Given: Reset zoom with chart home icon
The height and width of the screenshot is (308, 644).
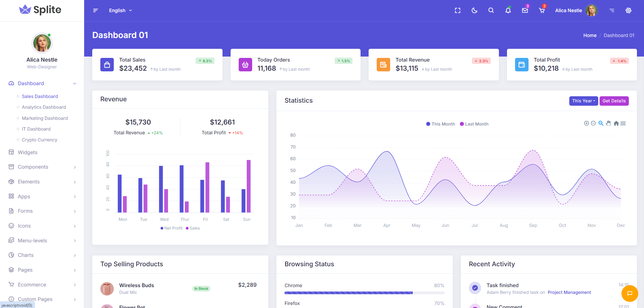Looking at the screenshot, I should pyautogui.click(x=616, y=123).
